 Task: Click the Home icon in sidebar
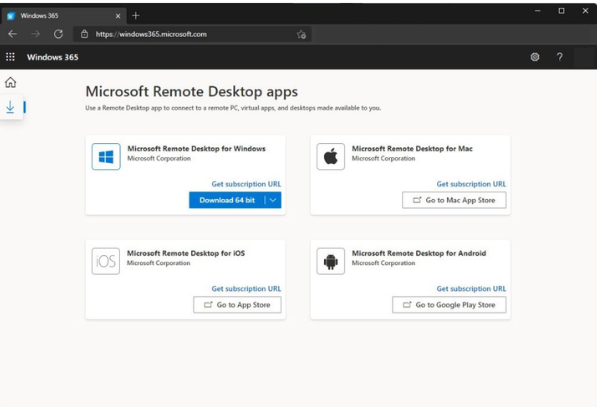11,82
